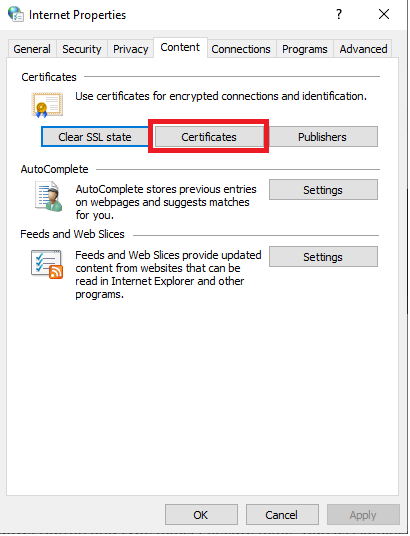Open the Programs tab
The height and width of the screenshot is (536, 410).
pos(305,49)
